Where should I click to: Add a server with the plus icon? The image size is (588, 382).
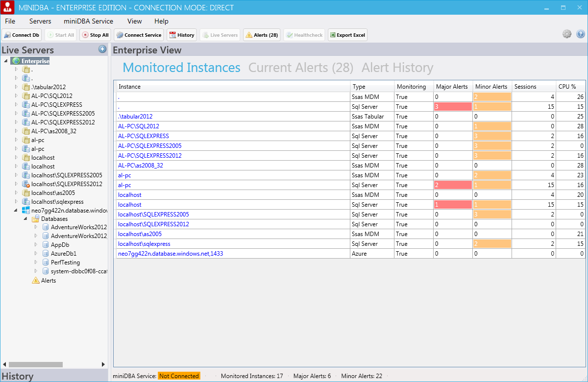pyautogui.click(x=102, y=49)
